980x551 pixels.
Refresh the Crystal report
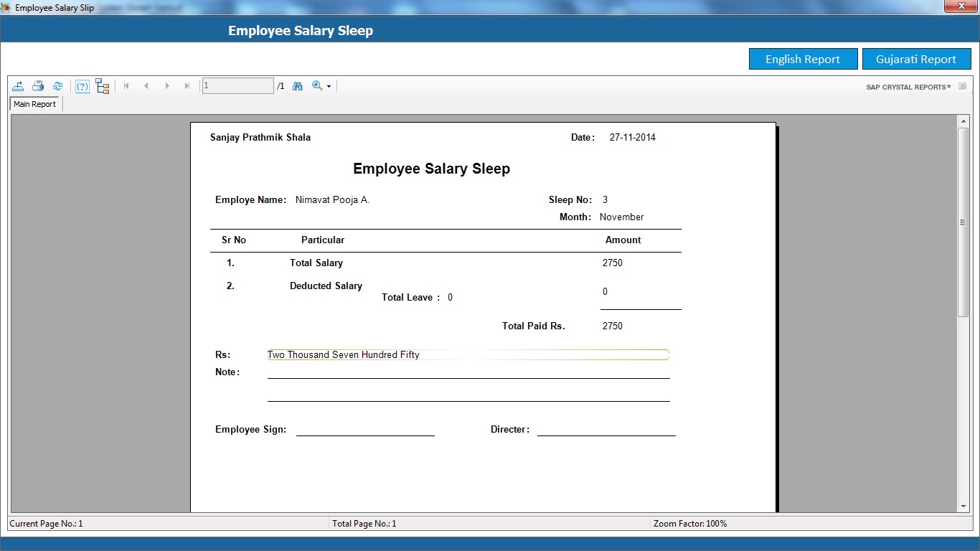[x=58, y=86]
